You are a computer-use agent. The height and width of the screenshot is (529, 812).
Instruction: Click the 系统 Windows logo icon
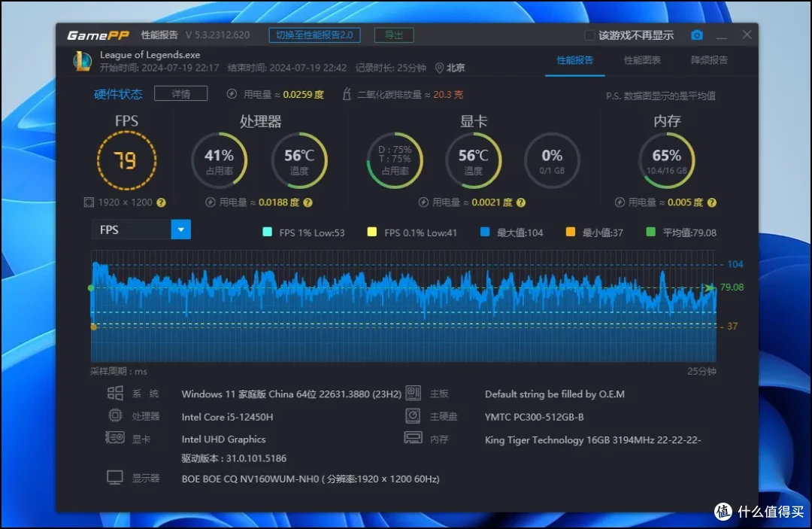pos(115,394)
